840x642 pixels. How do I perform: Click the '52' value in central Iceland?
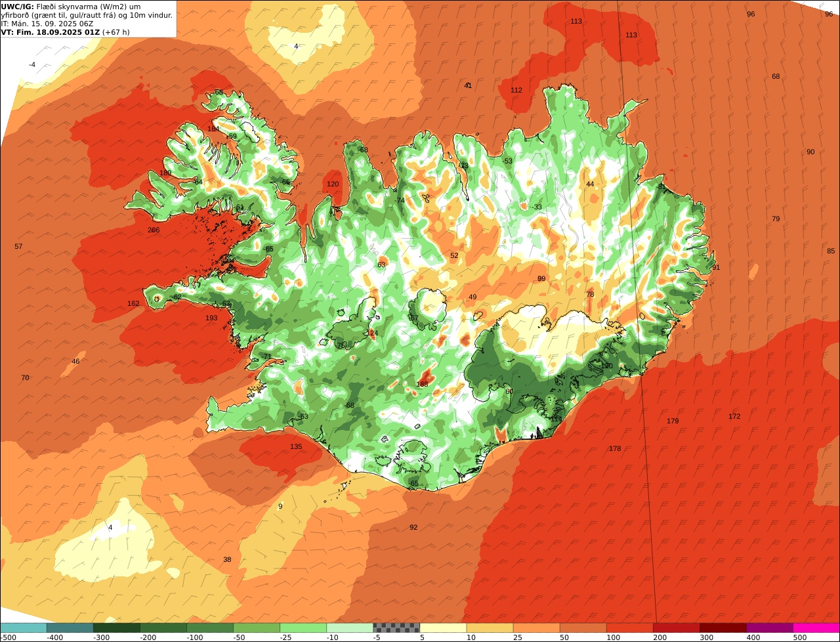(x=454, y=256)
